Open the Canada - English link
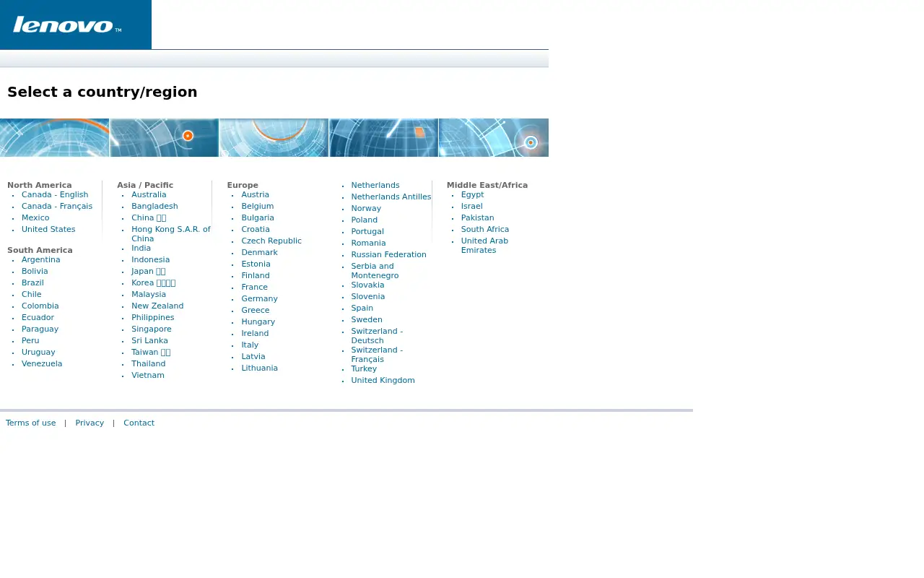 [x=55, y=194]
